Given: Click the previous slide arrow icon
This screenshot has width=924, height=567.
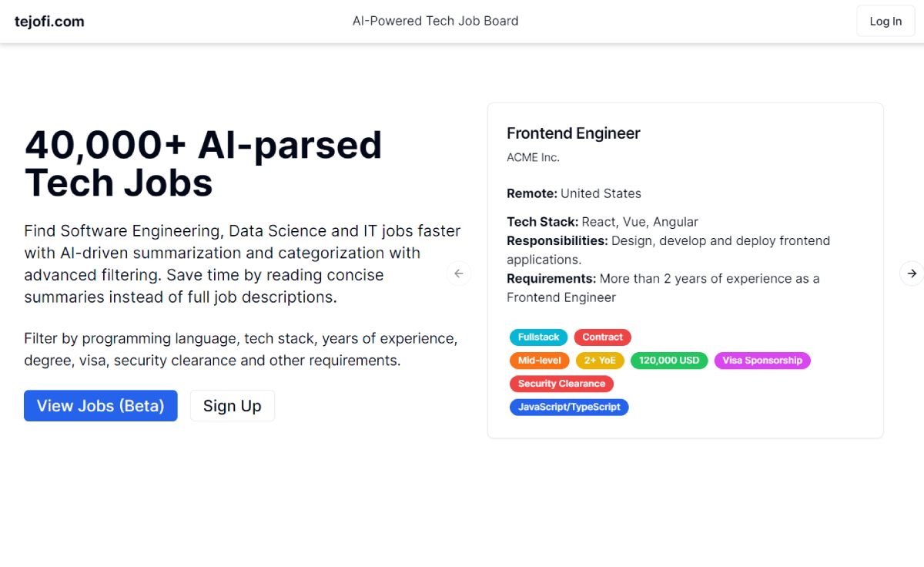Looking at the screenshot, I should [x=459, y=273].
